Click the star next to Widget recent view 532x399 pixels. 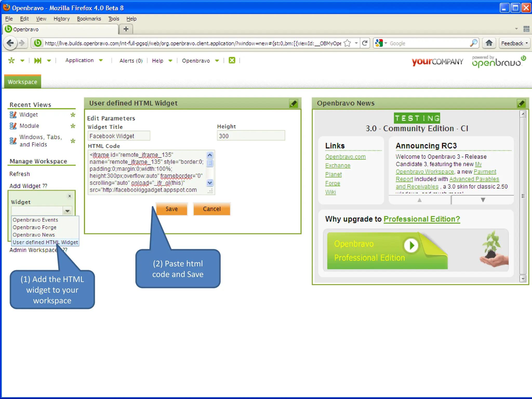pyautogui.click(x=73, y=115)
